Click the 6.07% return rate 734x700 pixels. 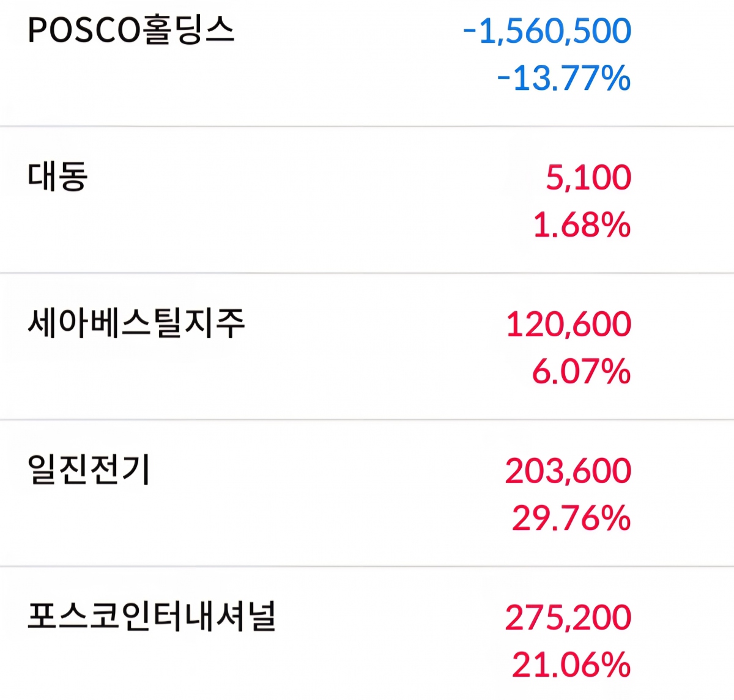(x=580, y=372)
